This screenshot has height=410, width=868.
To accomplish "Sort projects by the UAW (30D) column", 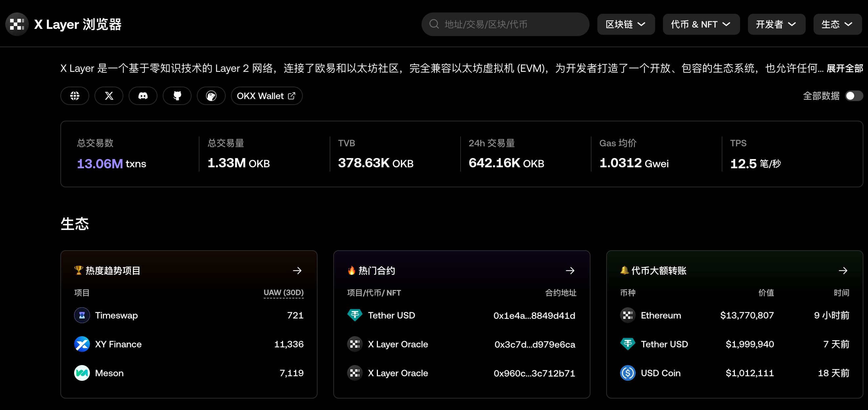I will point(284,293).
